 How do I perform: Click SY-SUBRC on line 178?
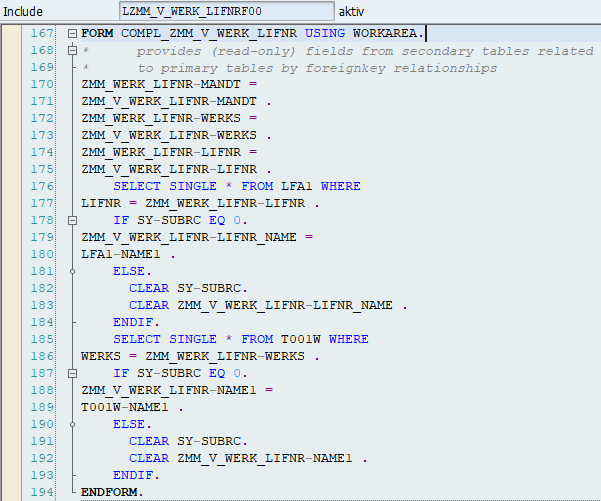point(169,220)
